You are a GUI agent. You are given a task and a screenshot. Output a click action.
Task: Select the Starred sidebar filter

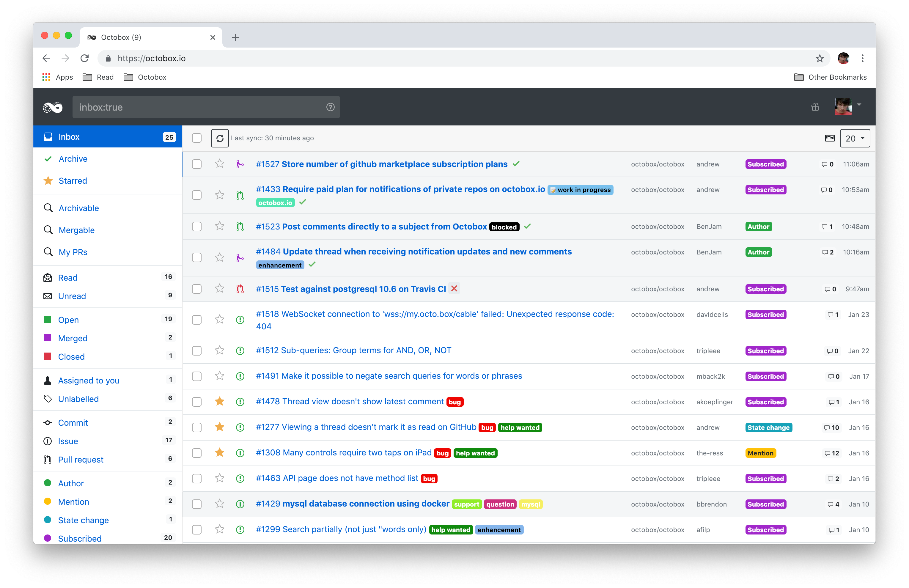(x=73, y=181)
